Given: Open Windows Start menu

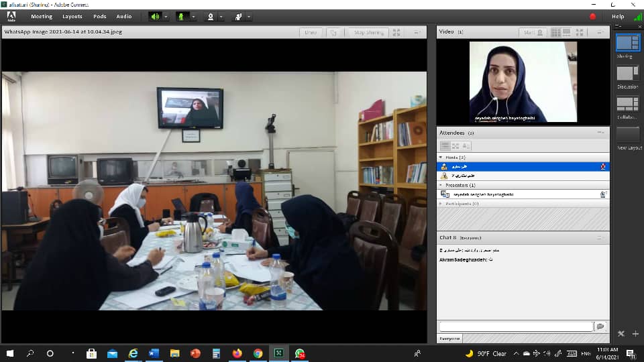Looking at the screenshot, I should tap(10, 353).
